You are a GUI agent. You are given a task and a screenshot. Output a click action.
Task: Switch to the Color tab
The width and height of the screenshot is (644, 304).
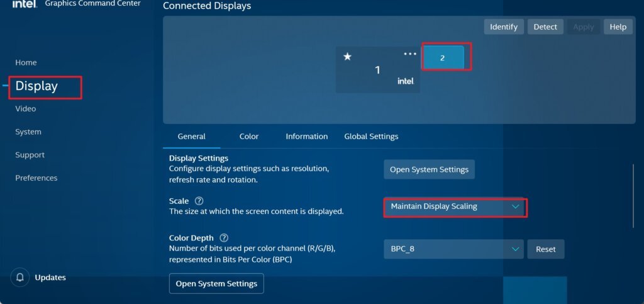(x=249, y=137)
